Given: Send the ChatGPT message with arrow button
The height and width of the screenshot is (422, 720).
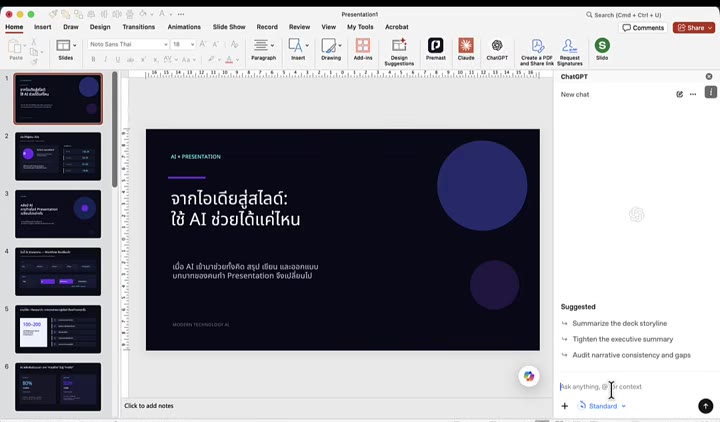Looking at the screenshot, I should [705, 406].
